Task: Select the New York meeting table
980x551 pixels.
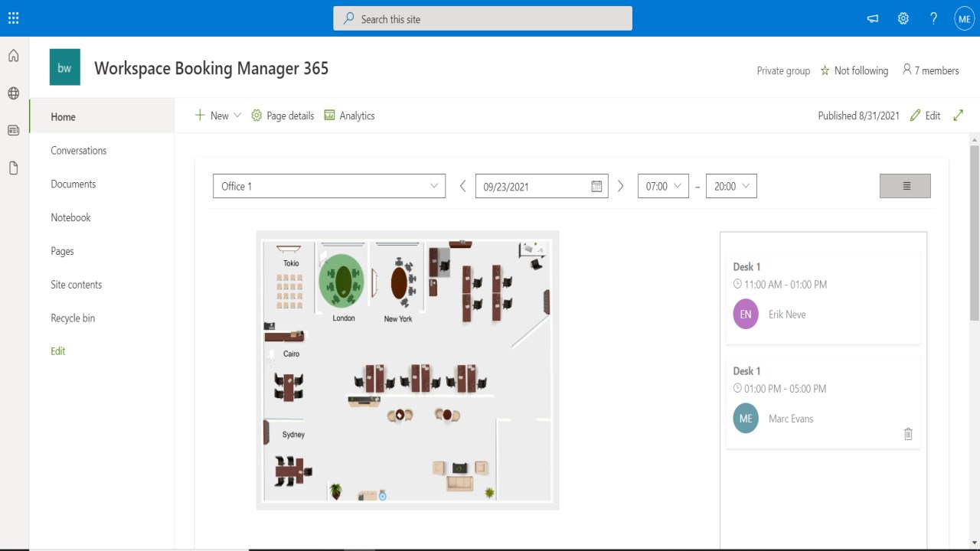Action: click(x=399, y=283)
